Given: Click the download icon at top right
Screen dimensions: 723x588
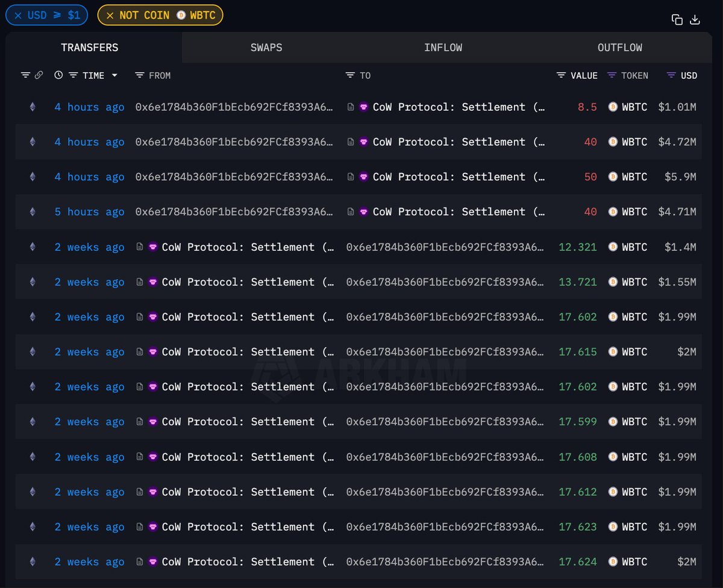Looking at the screenshot, I should coord(695,19).
